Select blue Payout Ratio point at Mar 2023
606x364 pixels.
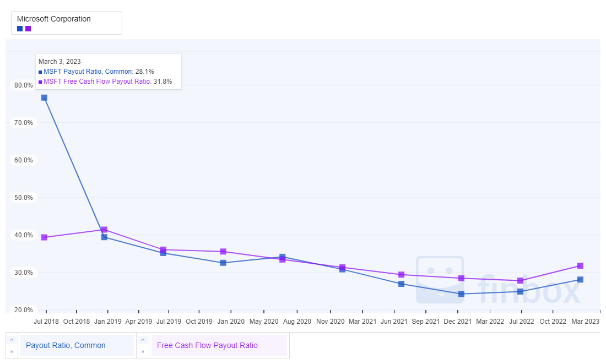point(580,279)
